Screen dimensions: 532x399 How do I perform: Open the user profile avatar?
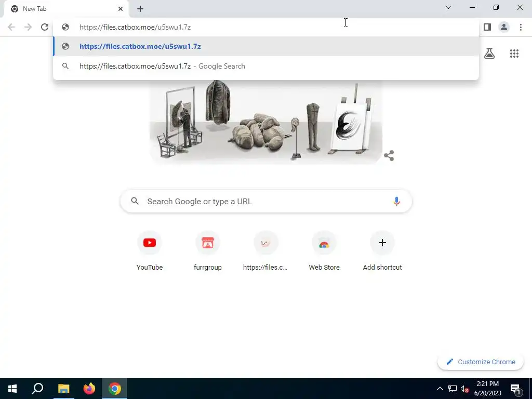coord(504,27)
